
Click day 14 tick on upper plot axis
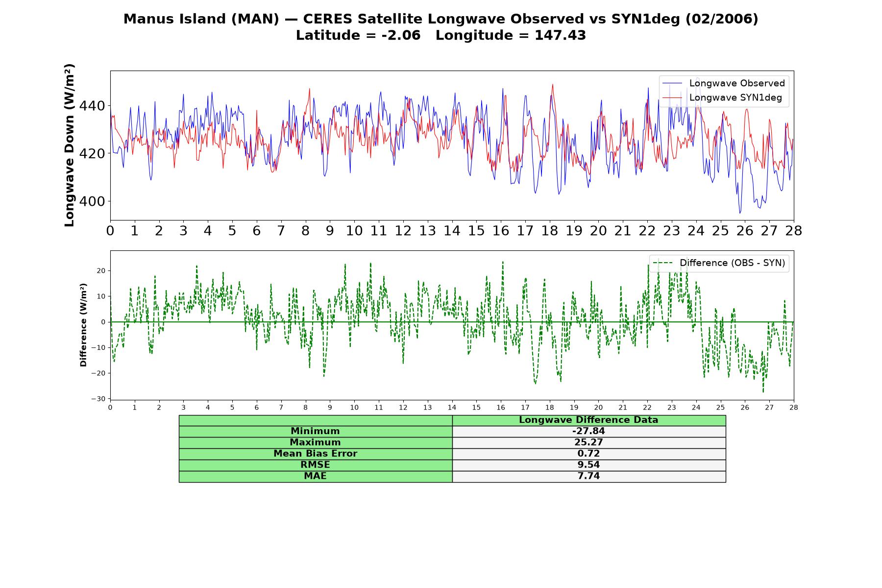point(452,230)
